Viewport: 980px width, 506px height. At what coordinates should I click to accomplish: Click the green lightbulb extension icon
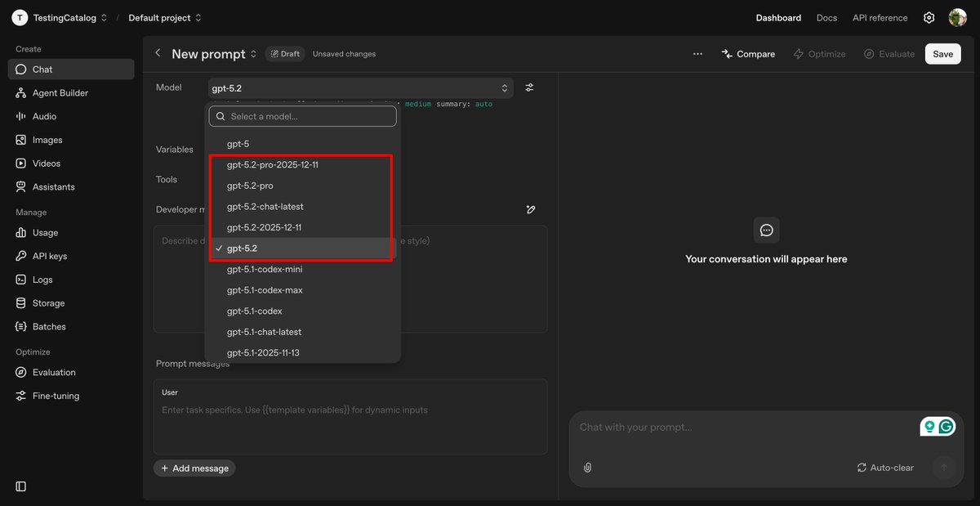[x=929, y=427]
